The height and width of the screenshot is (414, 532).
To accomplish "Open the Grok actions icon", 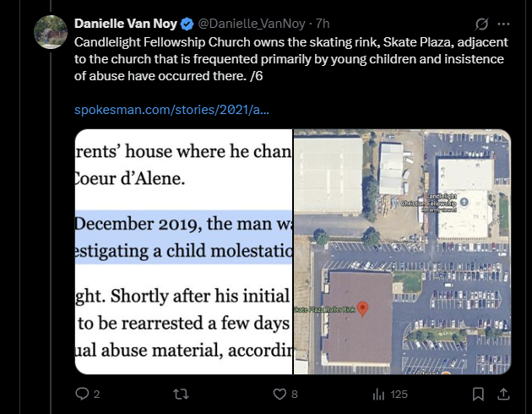I will coord(484,24).
